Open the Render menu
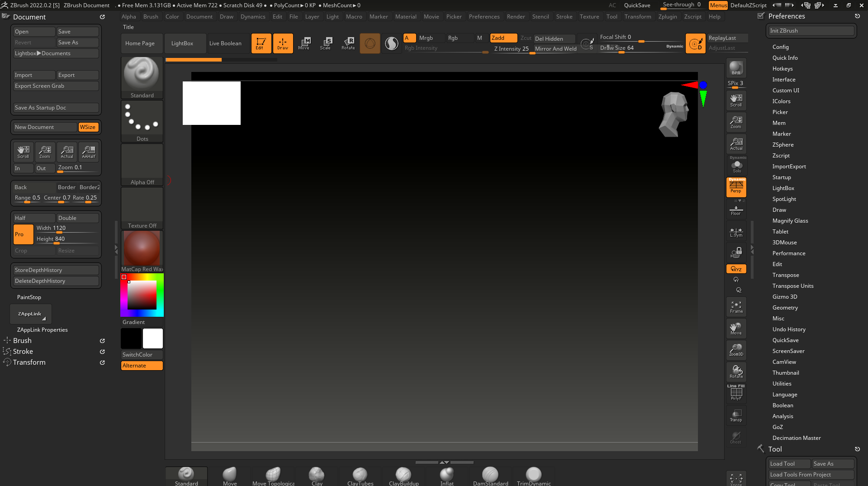Screen dimensions: 868x486 pos(516,17)
